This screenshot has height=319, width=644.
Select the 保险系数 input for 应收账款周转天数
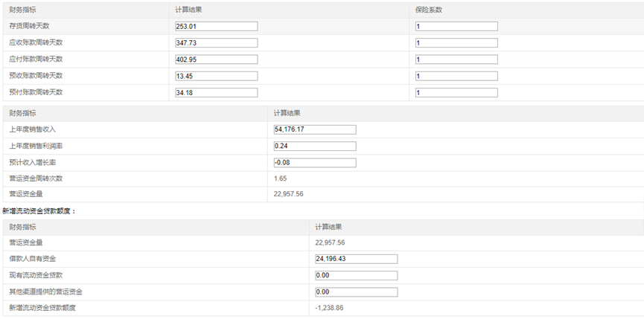click(x=456, y=43)
